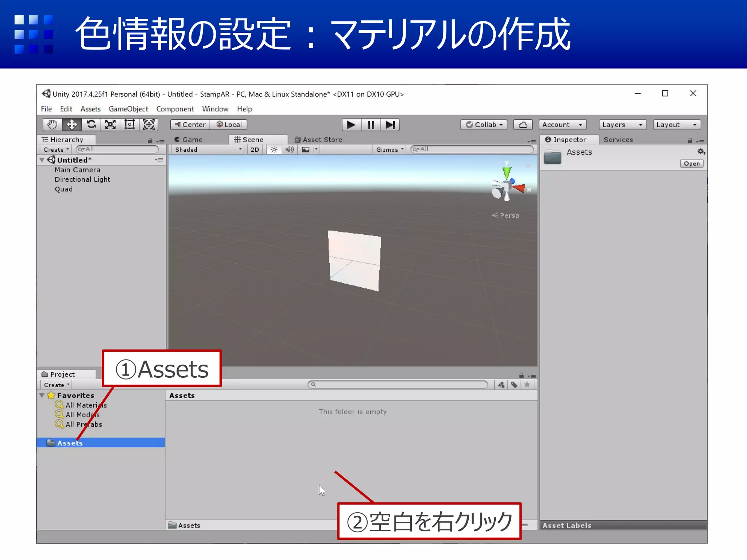Screen dimensions: 747x560
Task: Click Search by Type icon
Action: 501,385
